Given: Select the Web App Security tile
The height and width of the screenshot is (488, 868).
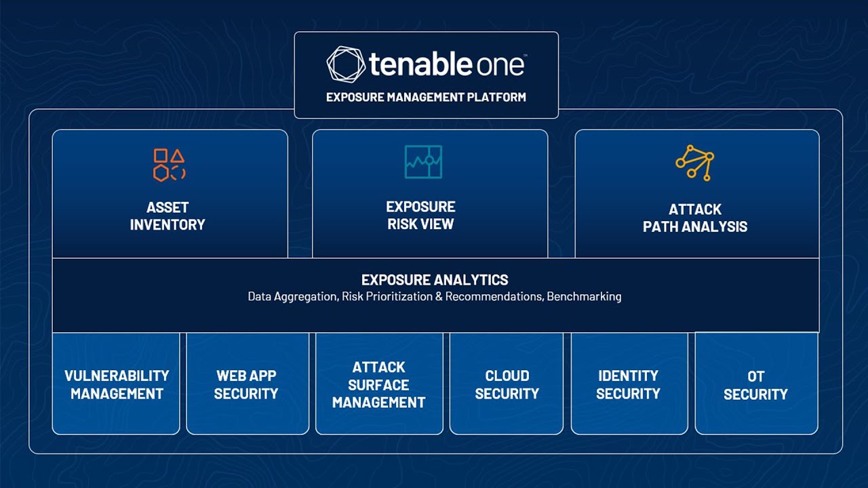Looking at the screenshot, I should [248, 384].
